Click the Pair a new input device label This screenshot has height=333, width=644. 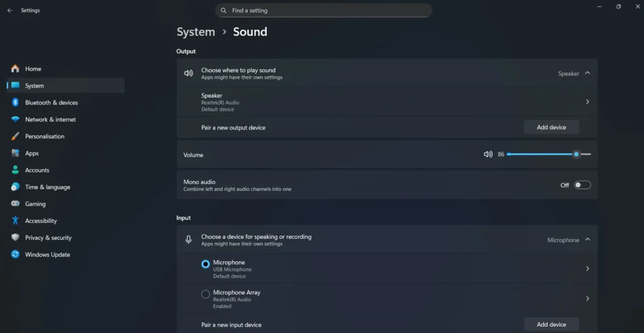click(231, 325)
